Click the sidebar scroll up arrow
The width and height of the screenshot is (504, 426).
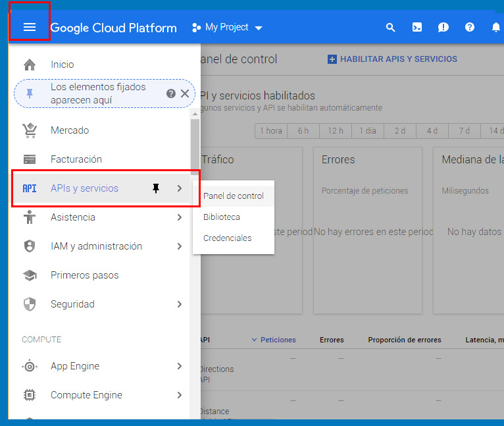[x=195, y=114]
